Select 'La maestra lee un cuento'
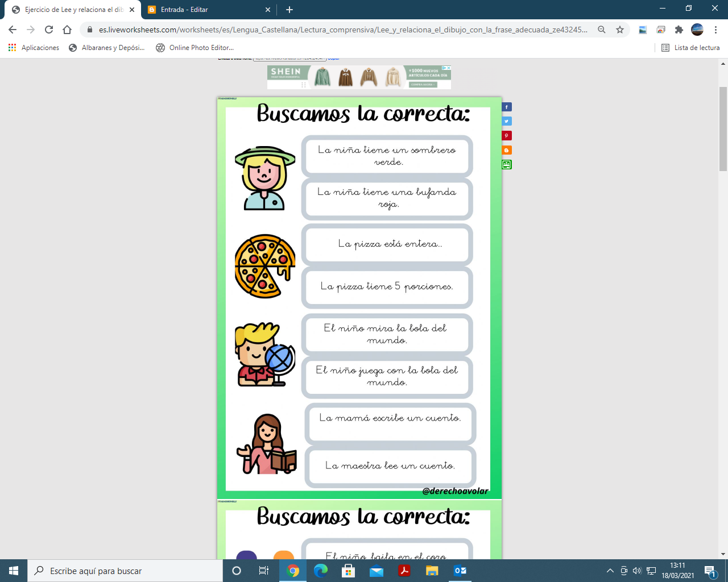728x582 pixels. [390, 467]
